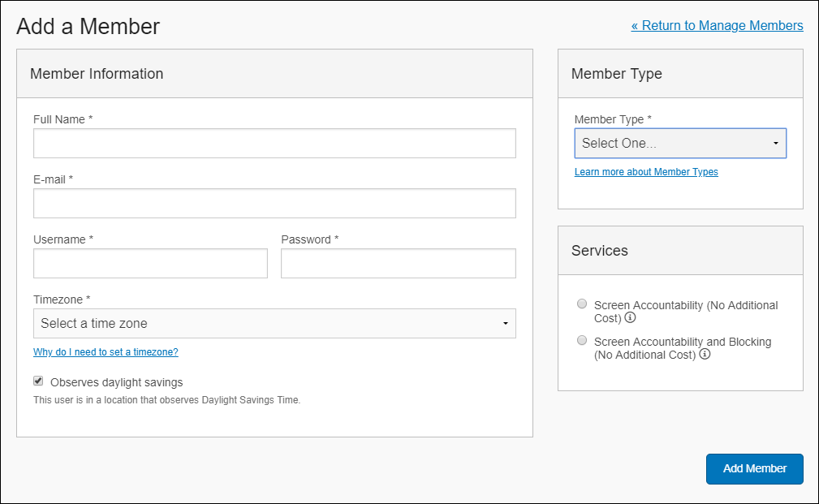Click the Daylight Savings Time description text
Screen dimensions: 819x504
point(166,400)
